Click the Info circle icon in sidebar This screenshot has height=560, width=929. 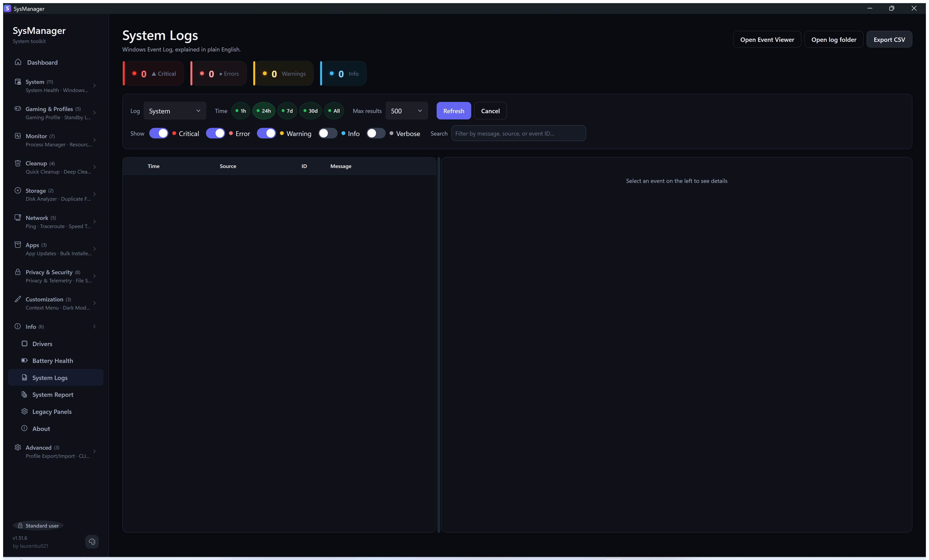(x=18, y=326)
